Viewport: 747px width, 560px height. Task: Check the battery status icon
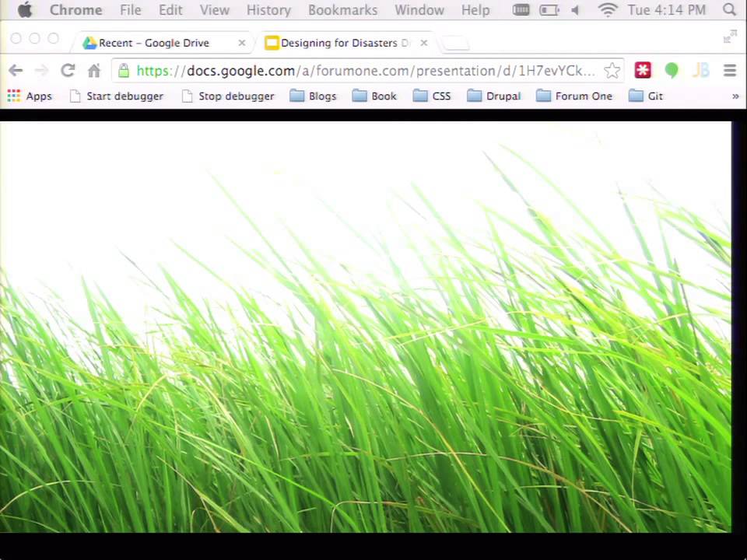[549, 9]
